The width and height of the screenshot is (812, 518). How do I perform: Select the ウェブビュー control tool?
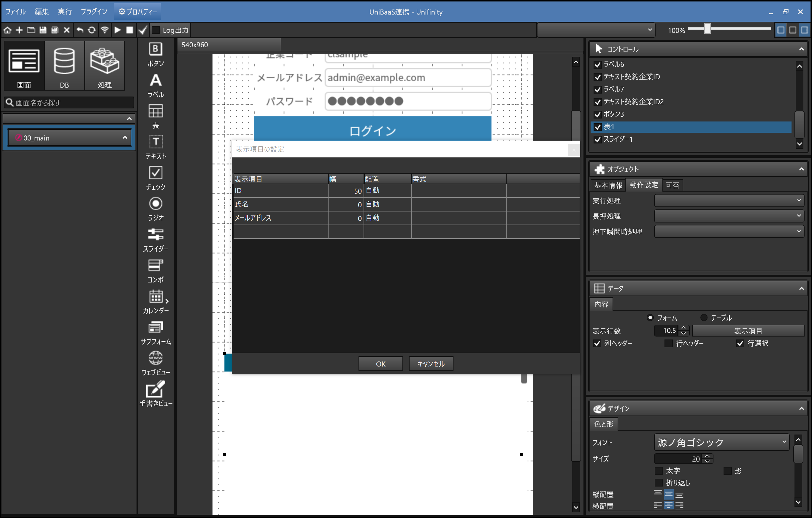(156, 363)
